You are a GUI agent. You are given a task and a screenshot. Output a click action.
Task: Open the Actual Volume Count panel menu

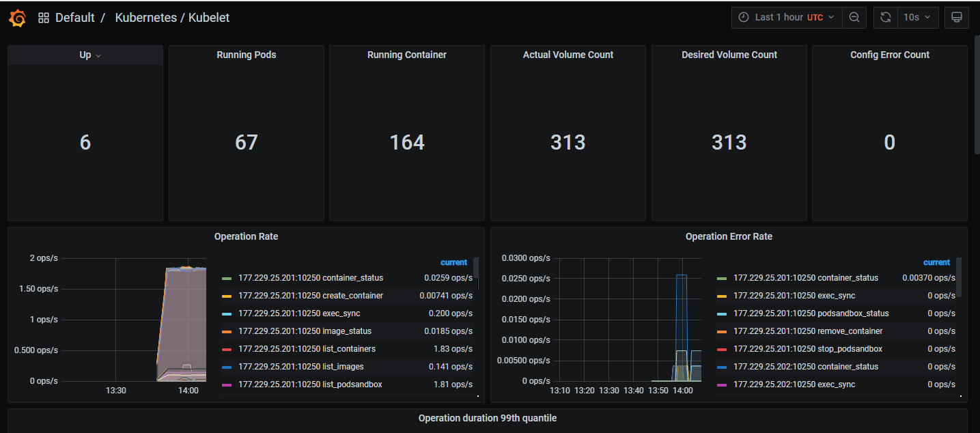coord(568,55)
